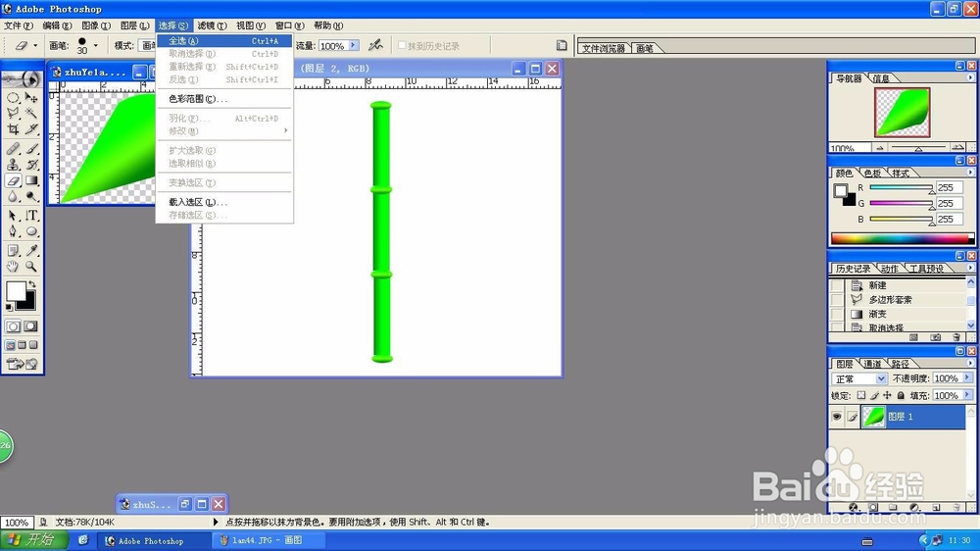
Task: Select the Pen tool
Action: (13, 231)
